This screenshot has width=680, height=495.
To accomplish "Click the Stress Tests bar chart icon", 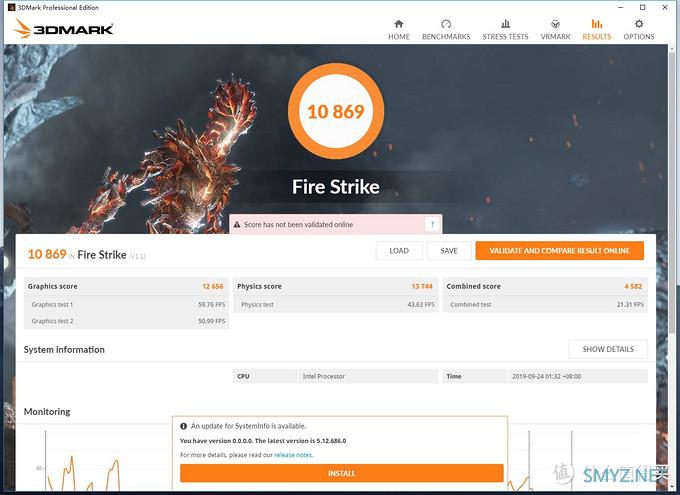I will (x=505, y=23).
